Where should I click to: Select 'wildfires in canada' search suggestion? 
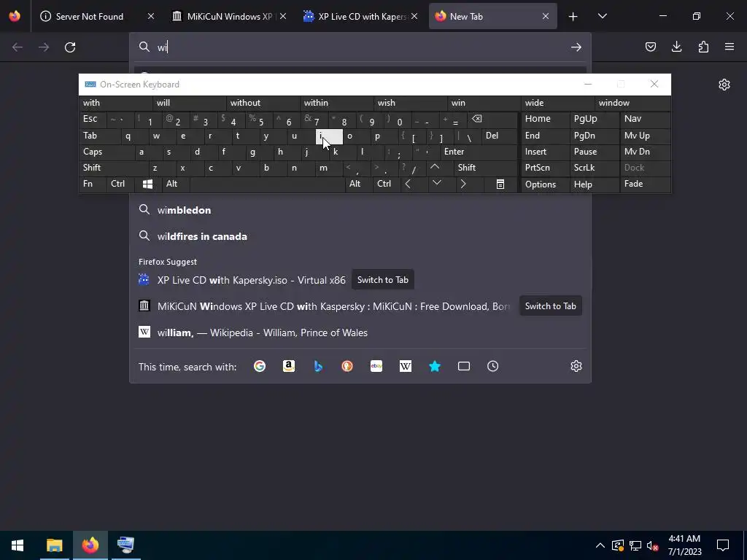point(360,236)
